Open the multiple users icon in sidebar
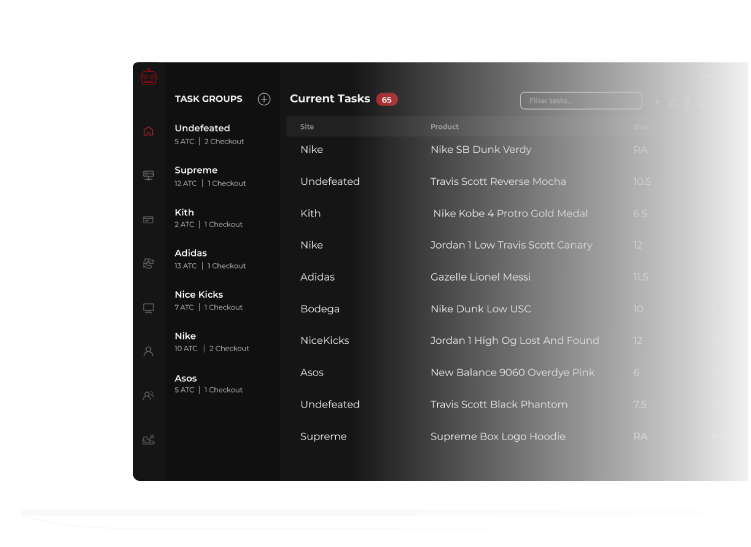Image resolution: width=751 pixels, height=547 pixels. point(149,395)
